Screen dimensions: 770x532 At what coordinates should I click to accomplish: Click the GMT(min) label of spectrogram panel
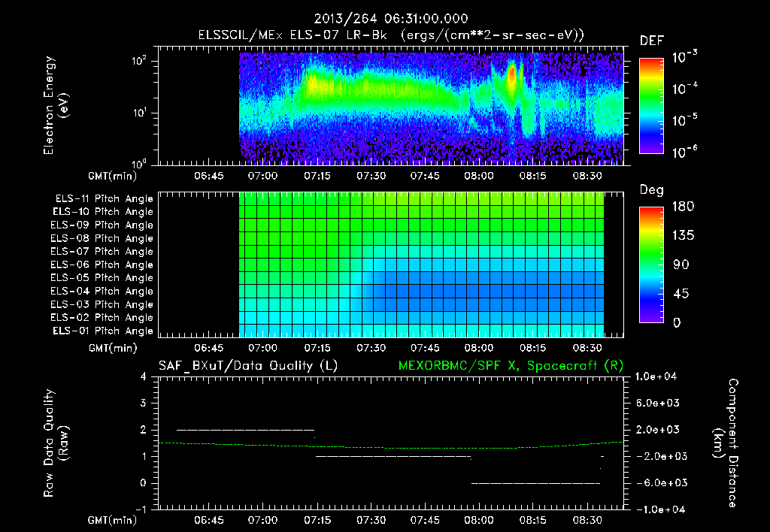click(x=113, y=176)
